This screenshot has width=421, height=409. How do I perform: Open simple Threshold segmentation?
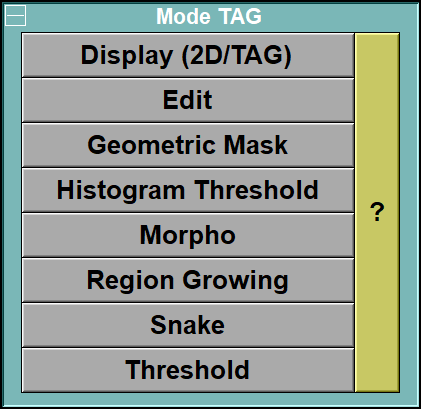[188, 370]
